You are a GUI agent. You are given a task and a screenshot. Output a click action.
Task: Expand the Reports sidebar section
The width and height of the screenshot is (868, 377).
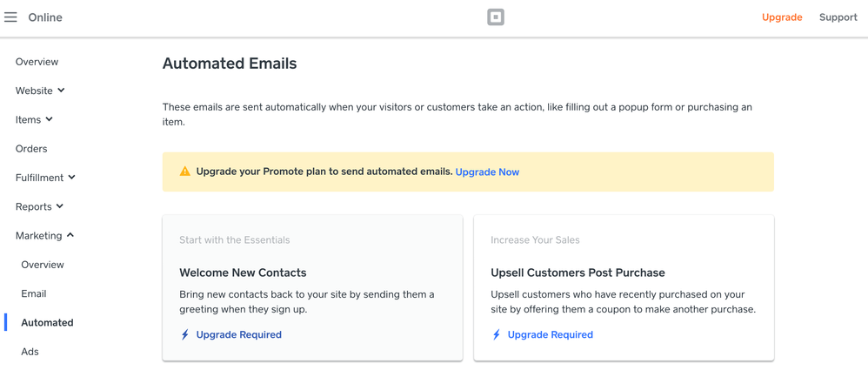(x=39, y=206)
